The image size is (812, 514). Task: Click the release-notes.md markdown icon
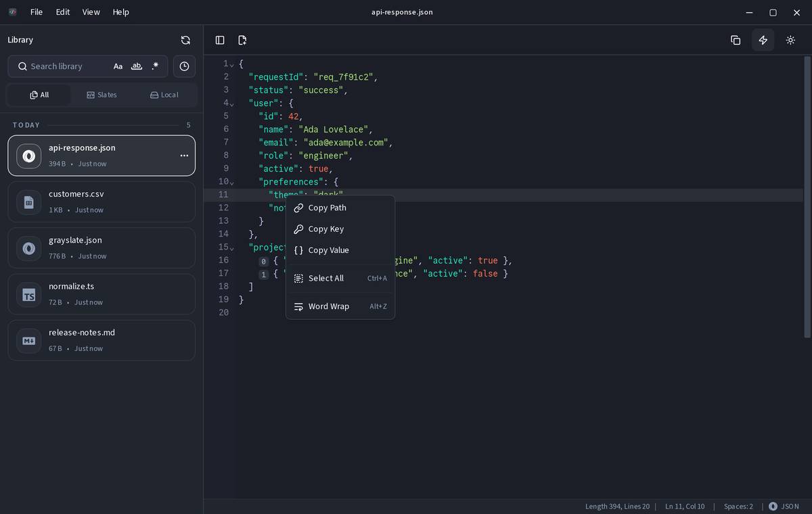[28, 340]
